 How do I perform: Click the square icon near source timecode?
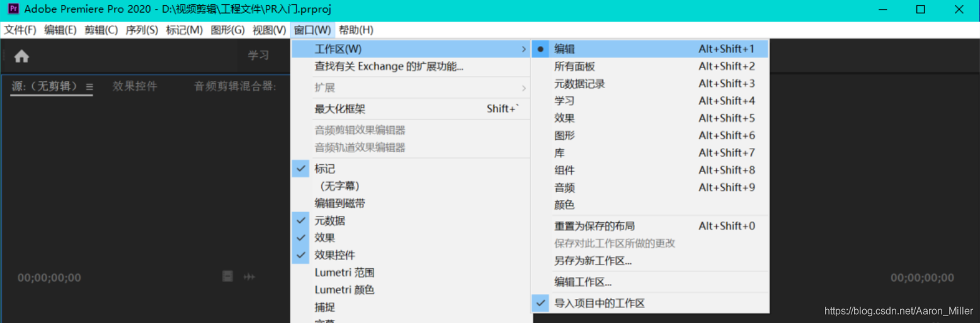click(228, 276)
